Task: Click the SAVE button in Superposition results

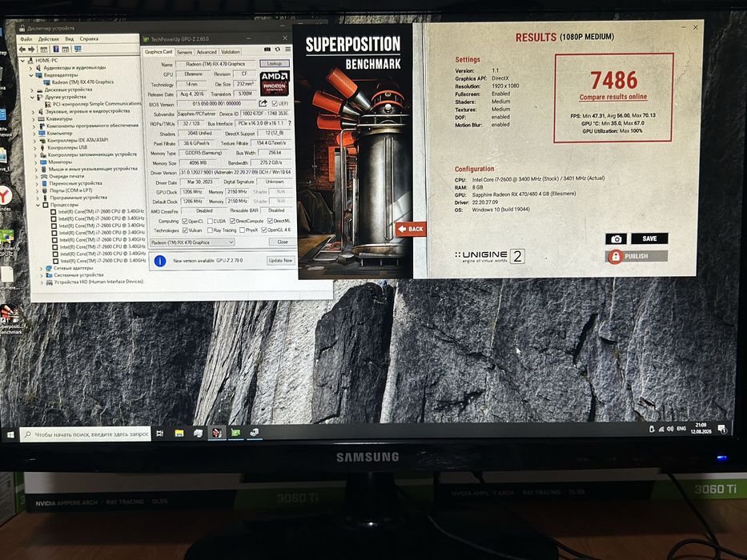Action: (649, 238)
